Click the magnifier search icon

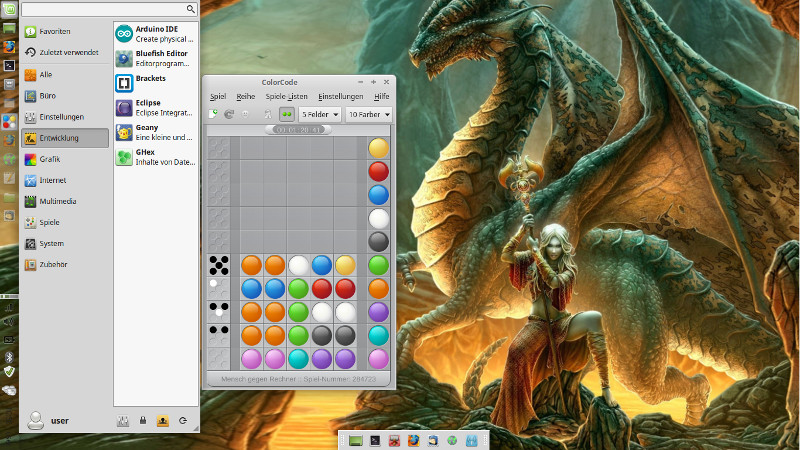(191, 9)
